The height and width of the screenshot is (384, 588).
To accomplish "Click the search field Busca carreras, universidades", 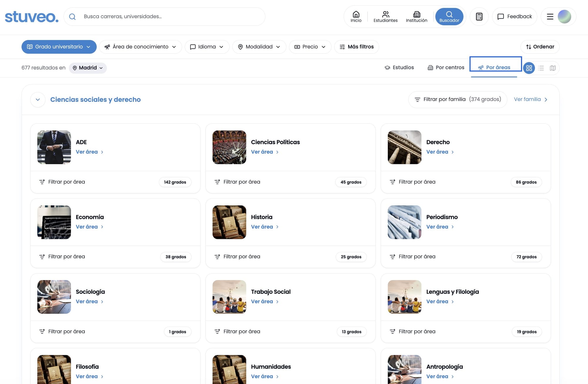I will pos(165,16).
